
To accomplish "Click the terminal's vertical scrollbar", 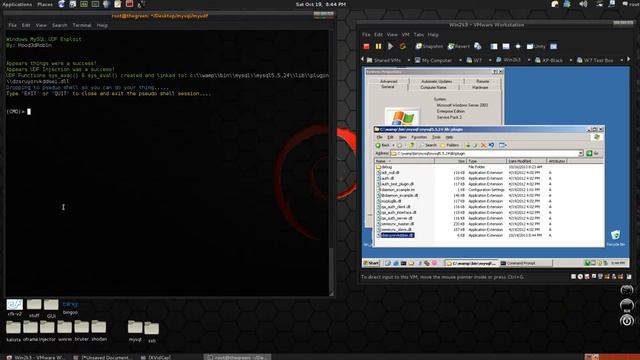I will pos(331,163).
